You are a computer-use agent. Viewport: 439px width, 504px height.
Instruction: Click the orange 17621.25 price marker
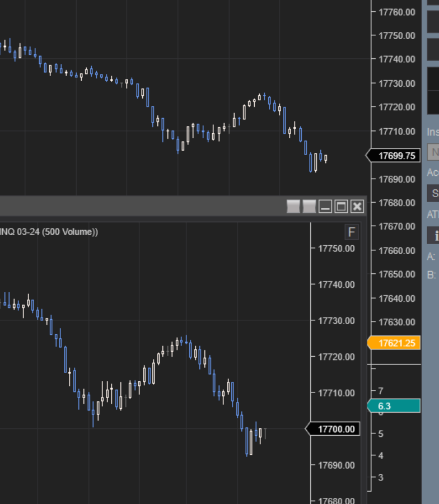click(x=395, y=343)
